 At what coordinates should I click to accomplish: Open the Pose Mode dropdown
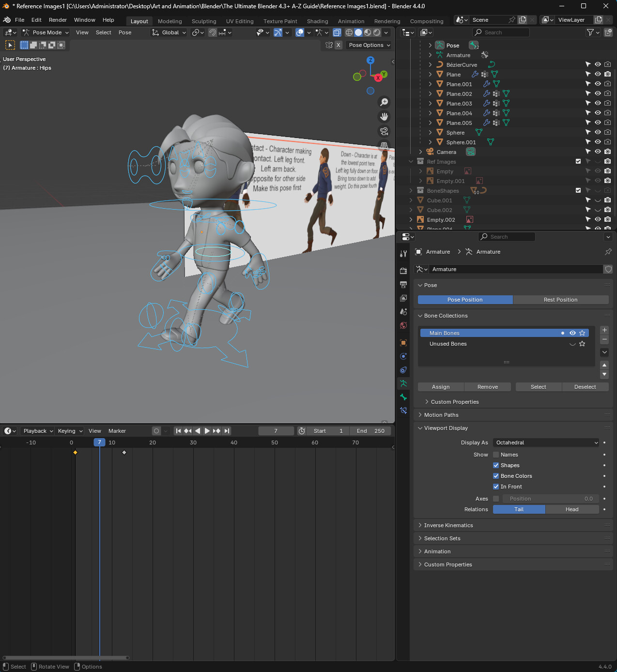point(46,32)
